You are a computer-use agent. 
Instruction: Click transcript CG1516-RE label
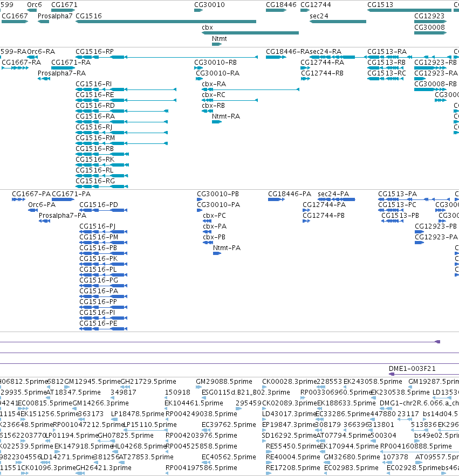[x=95, y=95]
